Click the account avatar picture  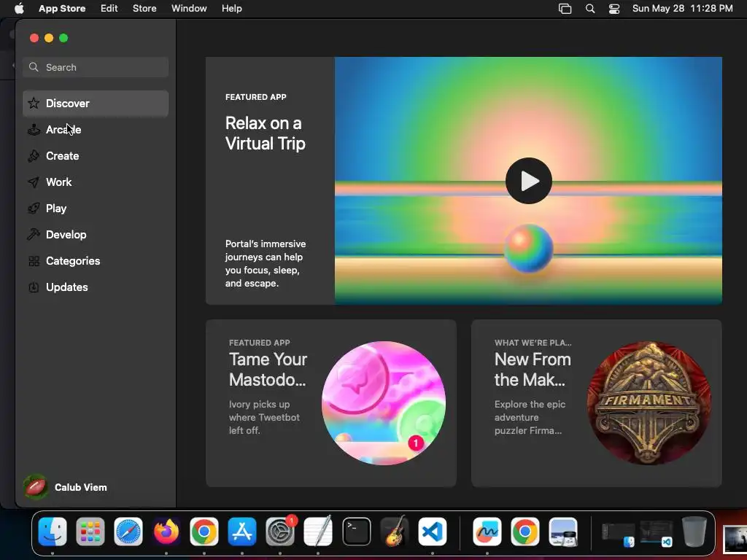point(36,487)
